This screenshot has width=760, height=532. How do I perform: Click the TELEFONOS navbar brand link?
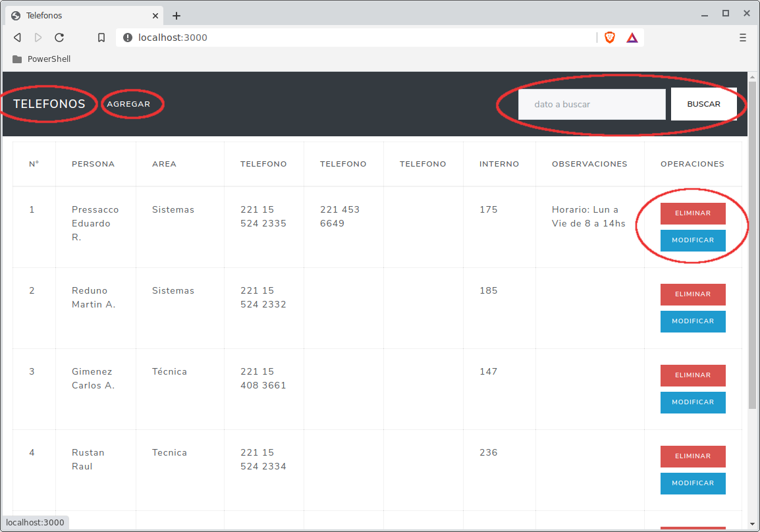point(49,104)
